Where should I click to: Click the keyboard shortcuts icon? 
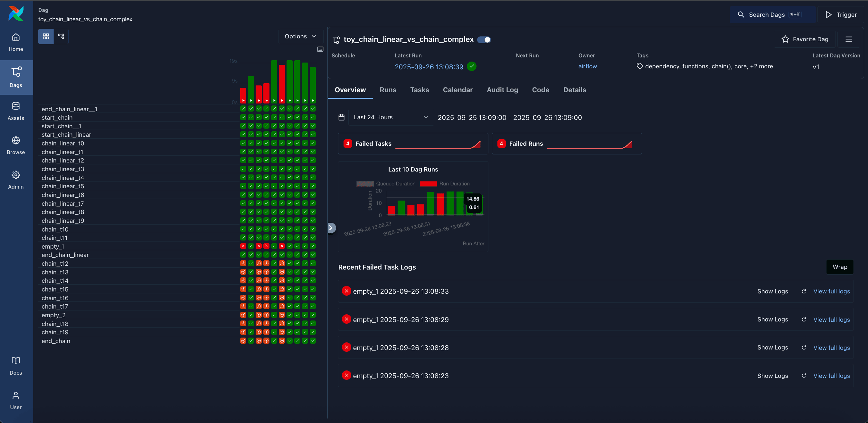pyautogui.click(x=320, y=49)
